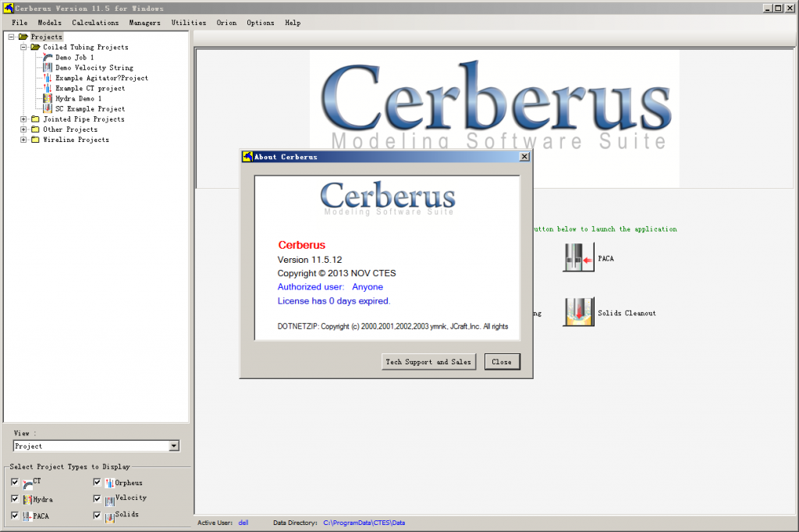Select the Demo Velocity String icon

pyautogui.click(x=48, y=68)
